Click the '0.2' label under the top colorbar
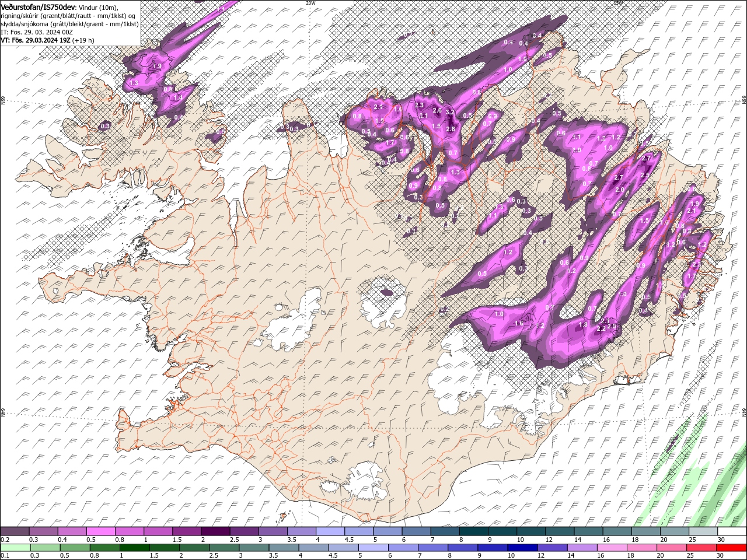 pos(5,540)
